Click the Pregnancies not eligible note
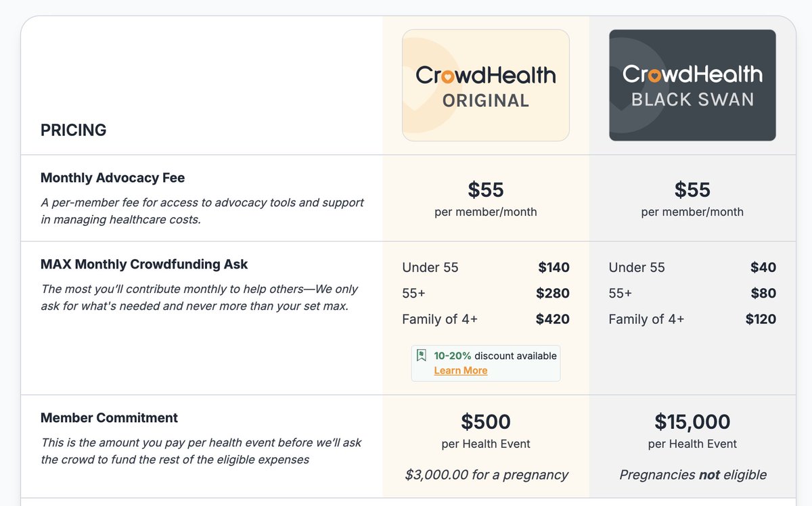 tap(692, 475)
